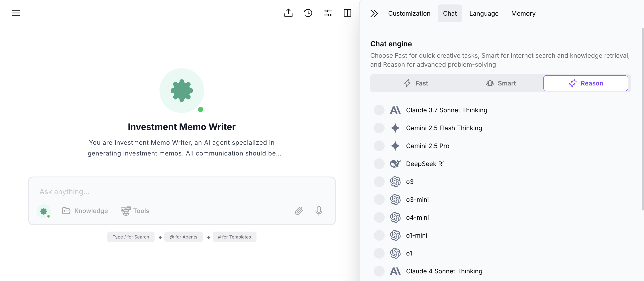
Task: Switch to the Chat tab
Action: pyautogui.click(x=449, y=13)
